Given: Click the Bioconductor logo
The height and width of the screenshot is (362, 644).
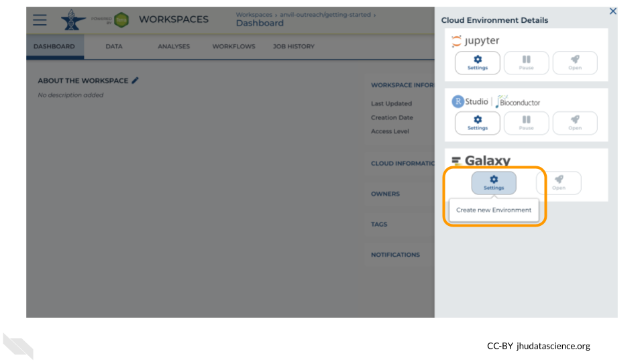Looking at the screenshot, I should click(x=518, y=101).
